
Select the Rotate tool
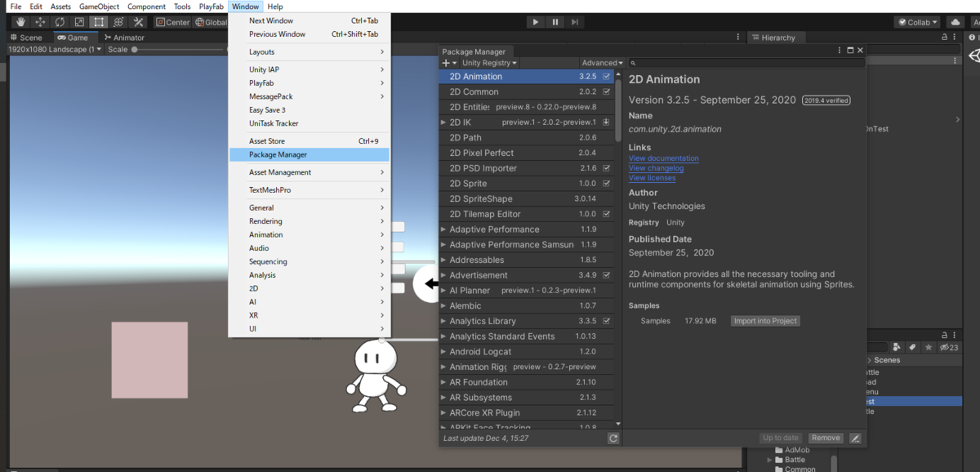60,22
